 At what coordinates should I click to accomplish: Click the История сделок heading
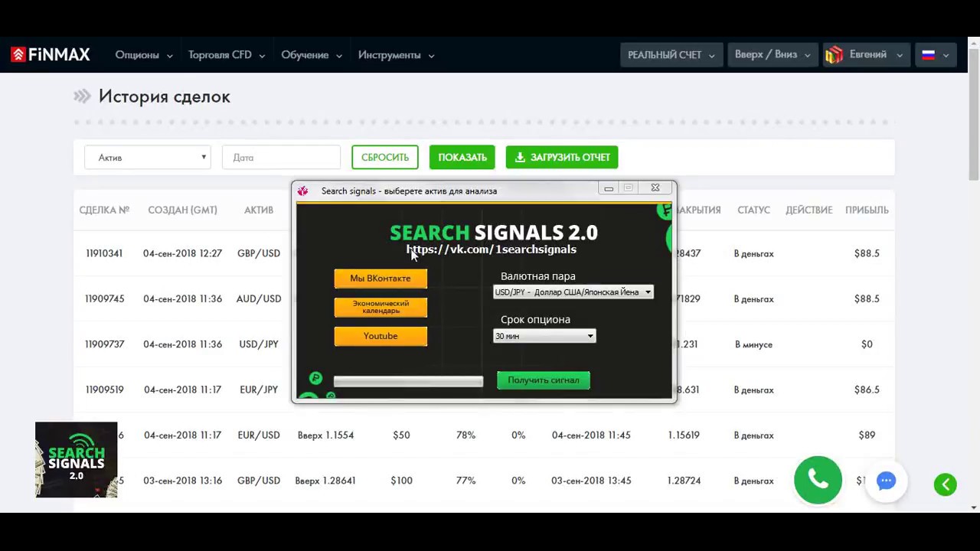tap(164, 96)
